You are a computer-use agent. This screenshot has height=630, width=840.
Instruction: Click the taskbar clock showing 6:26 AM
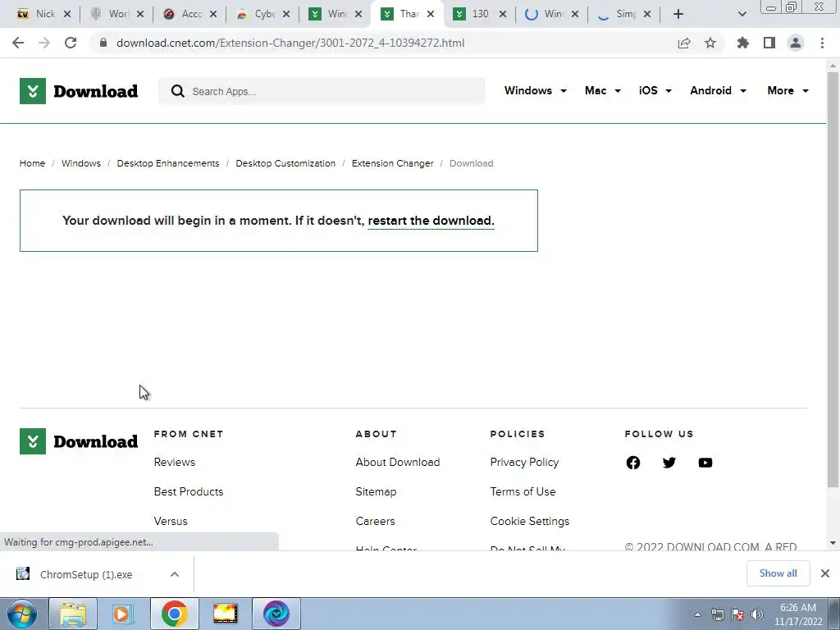coord(798,614)
